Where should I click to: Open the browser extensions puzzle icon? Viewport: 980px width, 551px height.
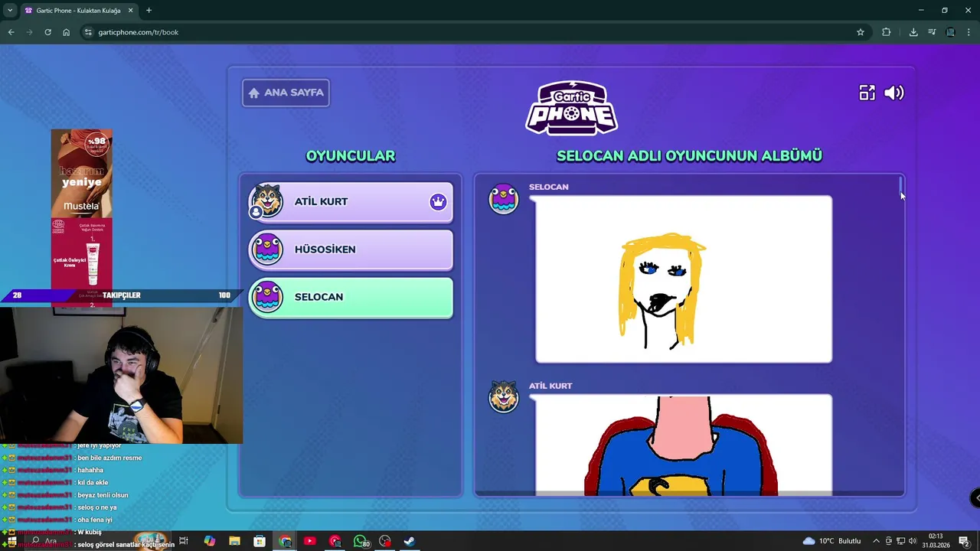(886, 32)
